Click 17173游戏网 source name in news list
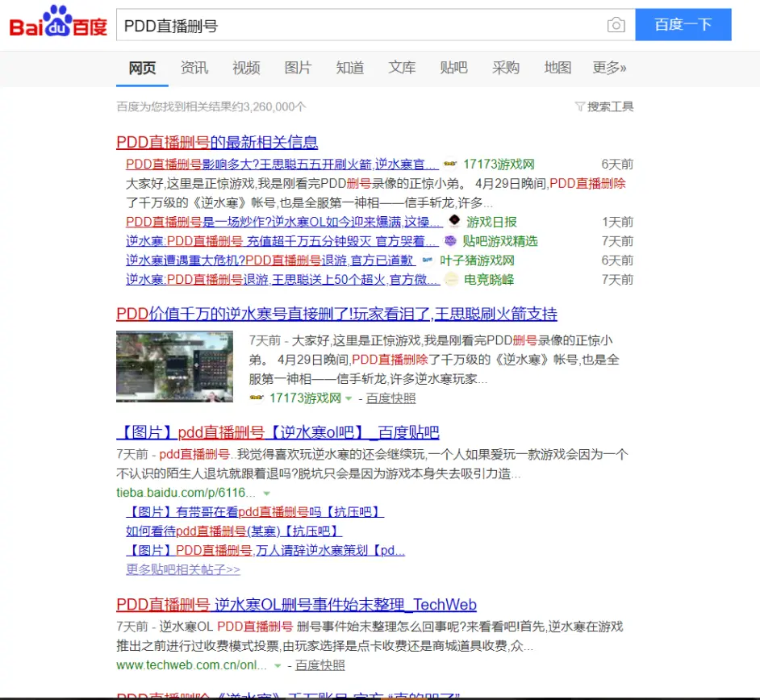Viewport: 760px width, 700px height. tap(499, 165)
